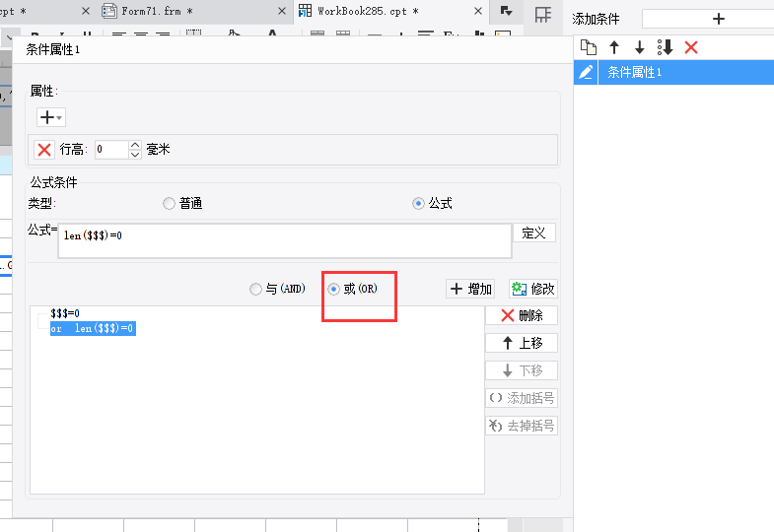The height and width of the screenshot is (532, 774).
Task: Close the leftmost cpt tab
Action: 86,11
